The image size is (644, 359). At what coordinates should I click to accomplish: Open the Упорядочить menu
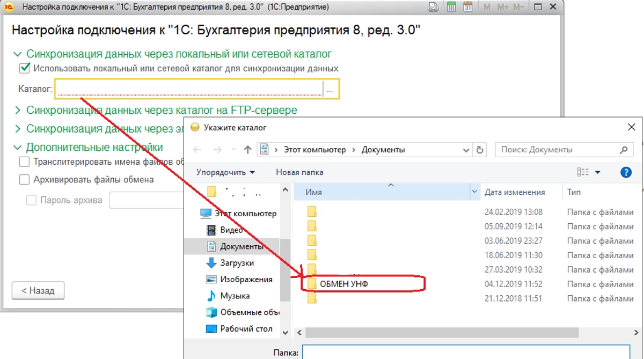point(225,172)
